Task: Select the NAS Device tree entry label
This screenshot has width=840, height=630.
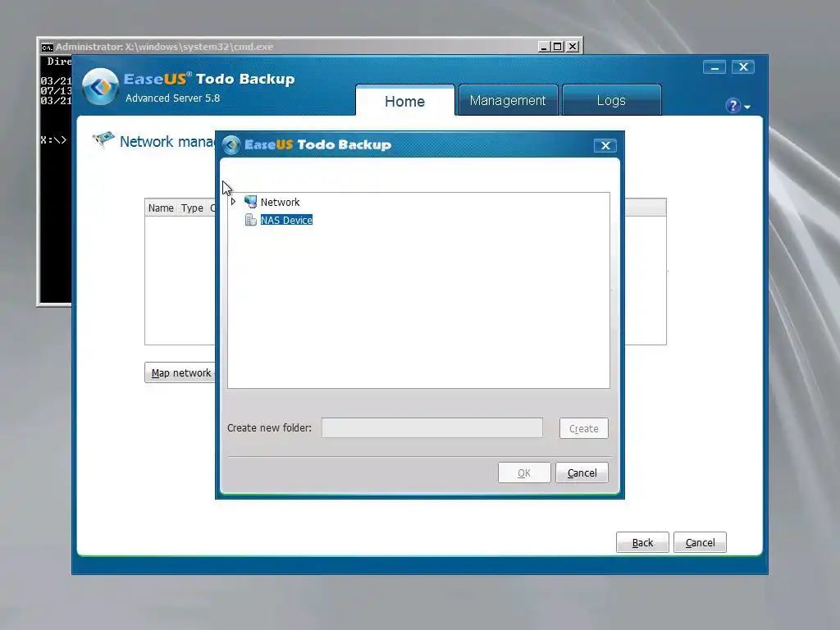Action: [286, 220]
